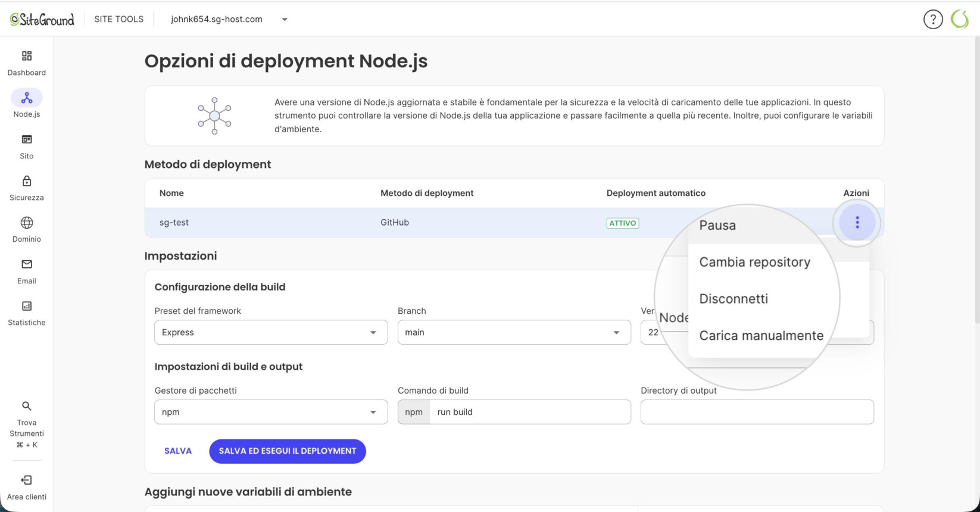Click into the Comando di build field

tap(530, 412)
